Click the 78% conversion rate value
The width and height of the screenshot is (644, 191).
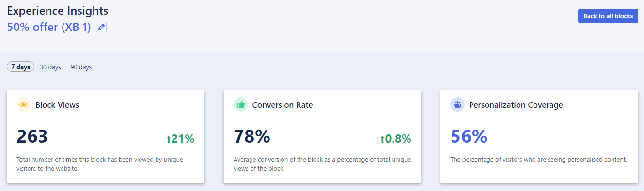pos(252,136)
